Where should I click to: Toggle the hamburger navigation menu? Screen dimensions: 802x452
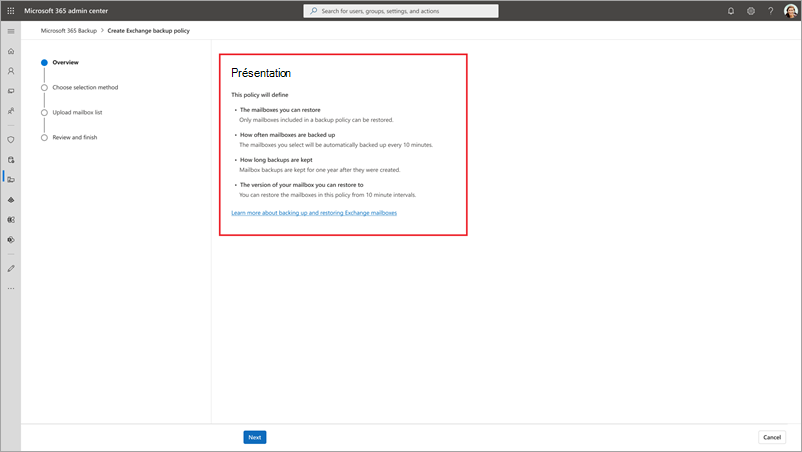pos(11,31)
